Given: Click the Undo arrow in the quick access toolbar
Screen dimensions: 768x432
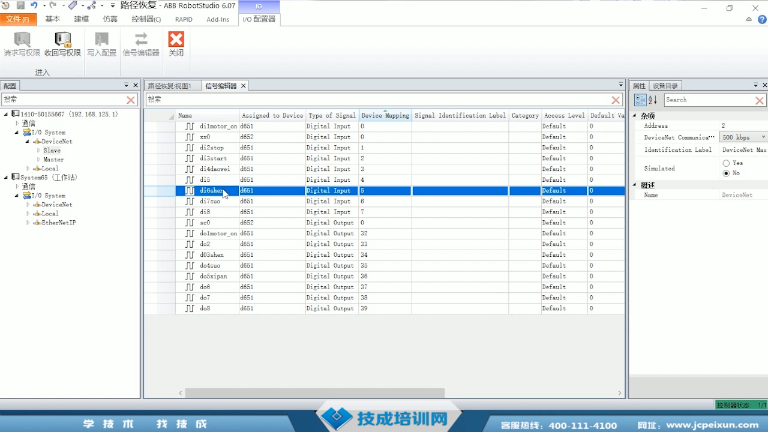Looking at the screenshot, I should point(34,5).
